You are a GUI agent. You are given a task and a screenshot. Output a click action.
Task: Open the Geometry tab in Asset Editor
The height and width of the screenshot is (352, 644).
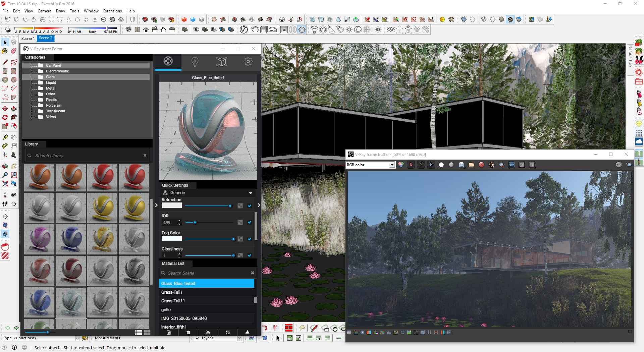point(222,62)
